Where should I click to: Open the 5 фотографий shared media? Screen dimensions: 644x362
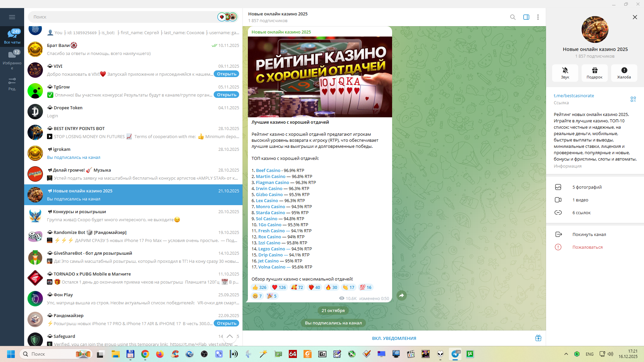tap(587, 187)
